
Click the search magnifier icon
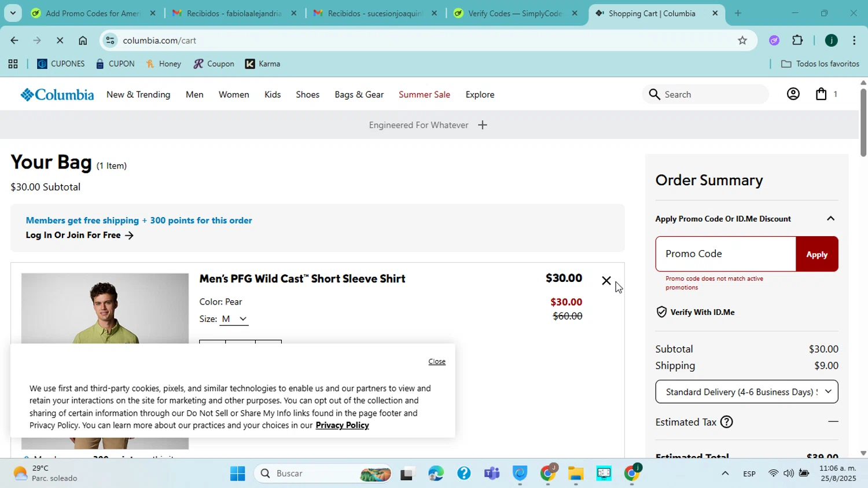(654, 94)
